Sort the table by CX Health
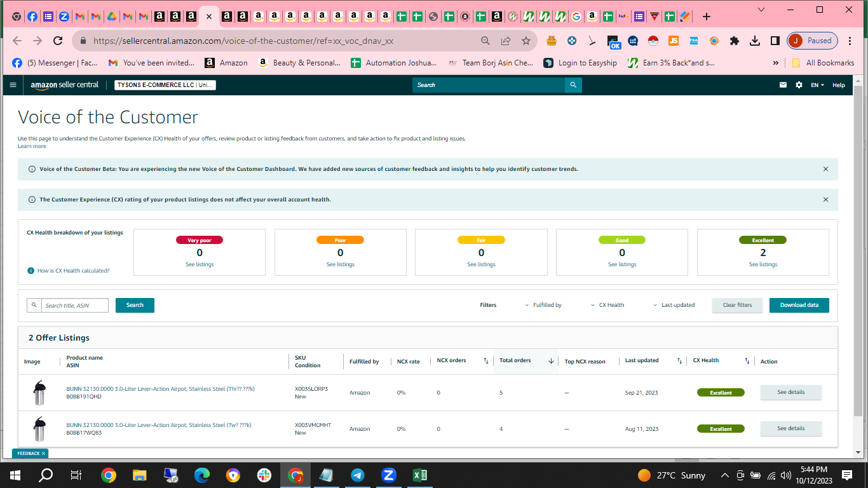The image size is (868, 488). click(x=747, y=361)
